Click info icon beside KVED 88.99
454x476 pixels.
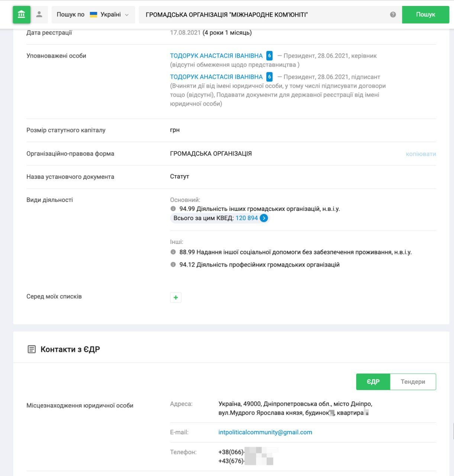point(173,252)
